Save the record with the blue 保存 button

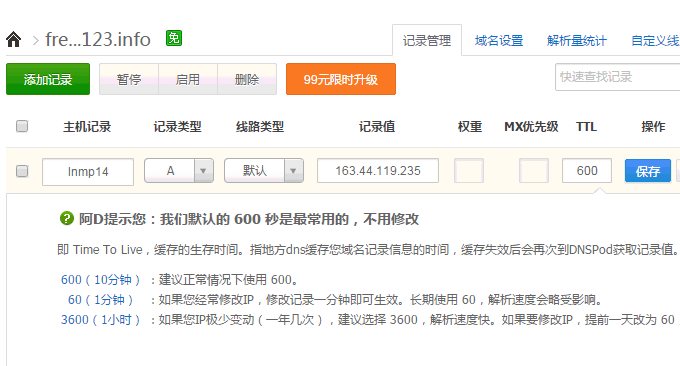[x=648, y=171]
